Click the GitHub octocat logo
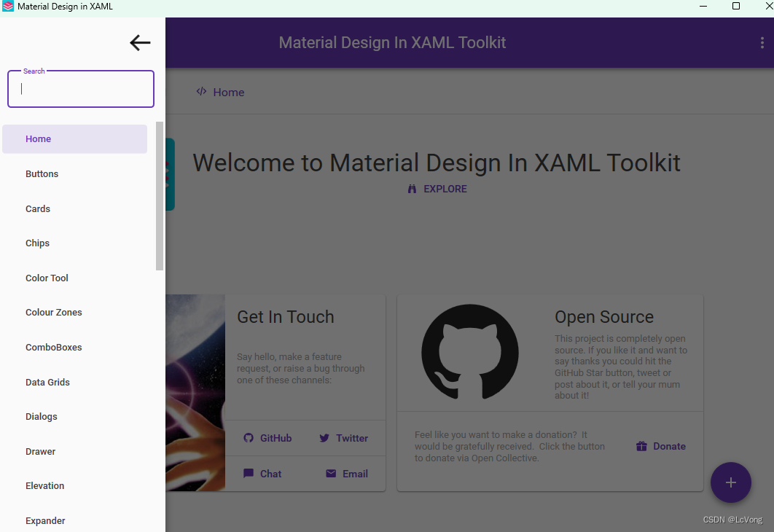Image resolution: width=774 pixels, height=532 pixels. [x=470, y=353]
